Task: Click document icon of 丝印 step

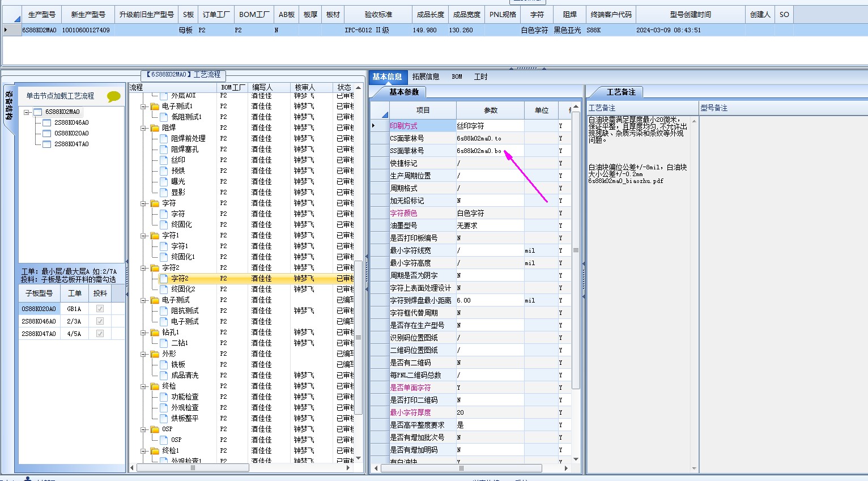Action: coord(164,160)
